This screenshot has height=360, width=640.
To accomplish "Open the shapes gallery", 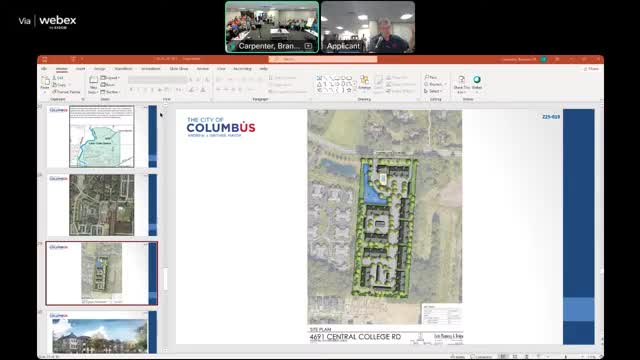I will 335,84.
